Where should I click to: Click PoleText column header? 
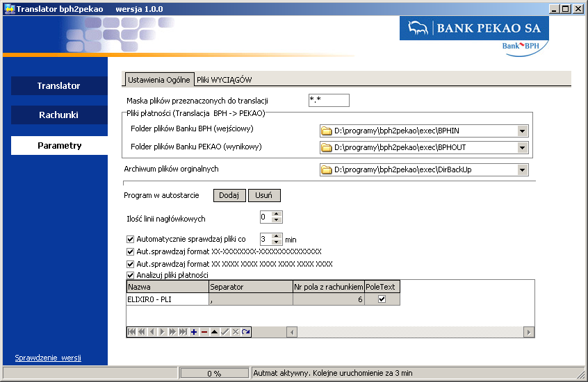pyautogui.click(x=382, y=287)
